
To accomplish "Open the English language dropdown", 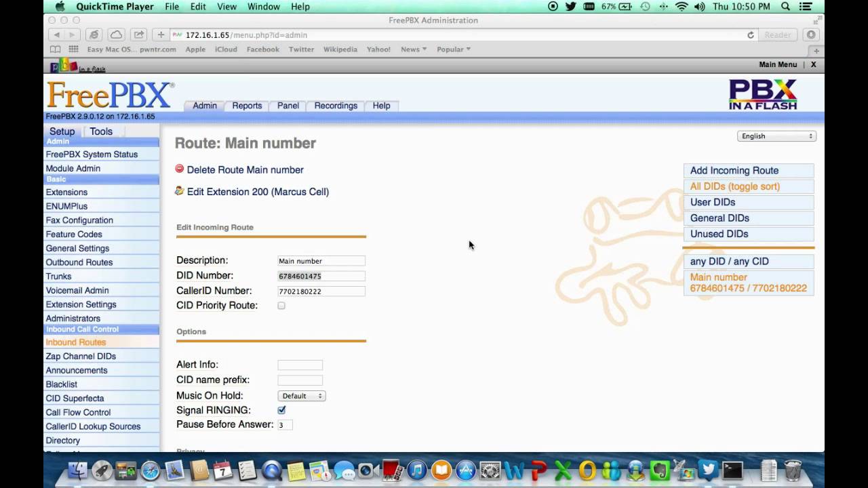I will [776, 136].
